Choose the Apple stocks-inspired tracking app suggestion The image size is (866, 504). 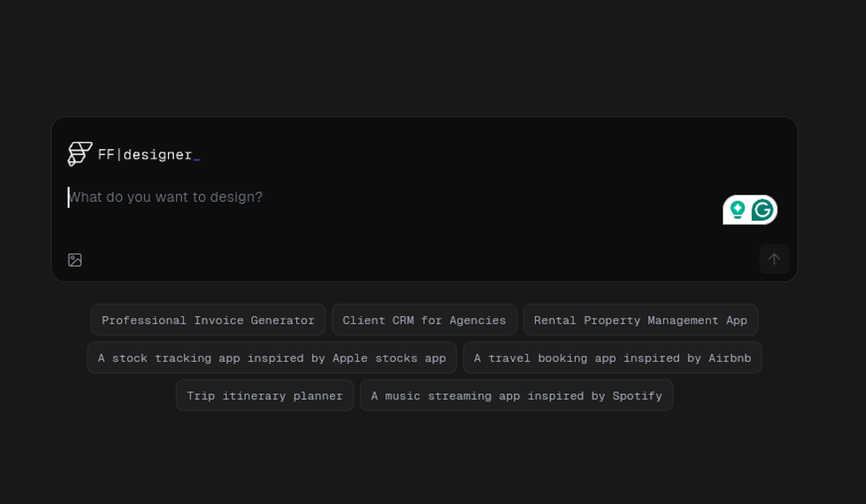(272, 358)
